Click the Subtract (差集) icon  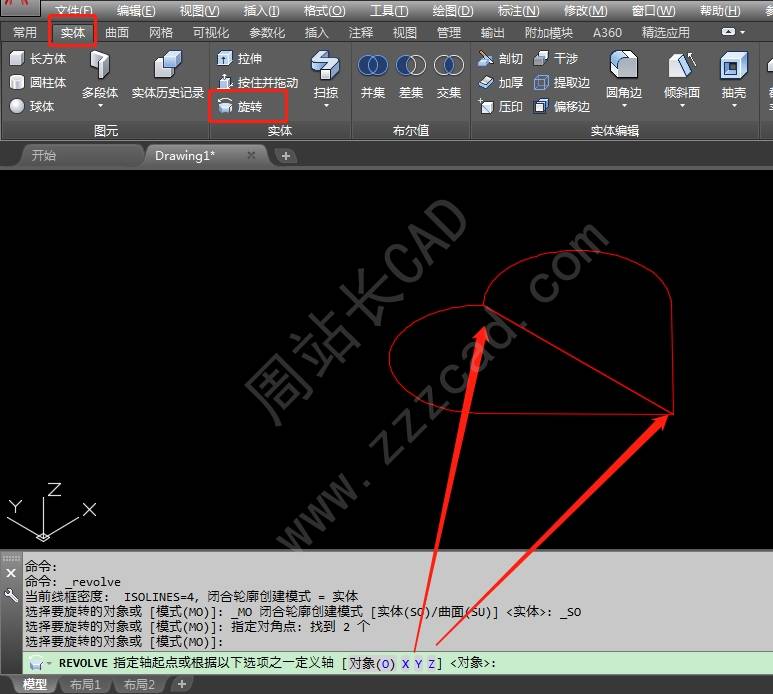click(x=411, y=66)
